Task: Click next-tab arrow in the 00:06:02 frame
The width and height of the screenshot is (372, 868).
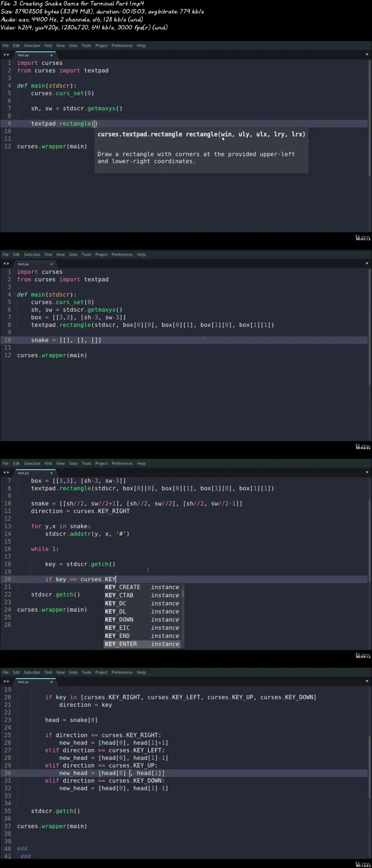Action: (8, 264)
